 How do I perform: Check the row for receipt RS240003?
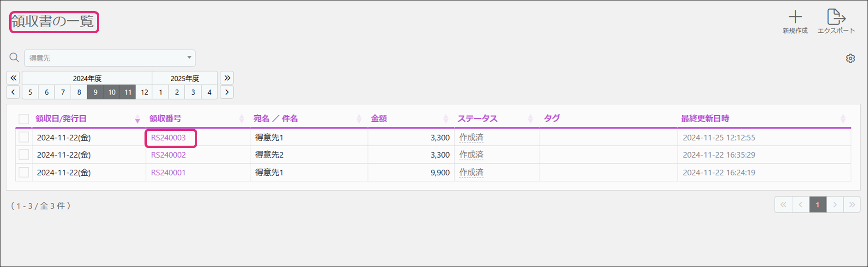[x=24, y=137]
